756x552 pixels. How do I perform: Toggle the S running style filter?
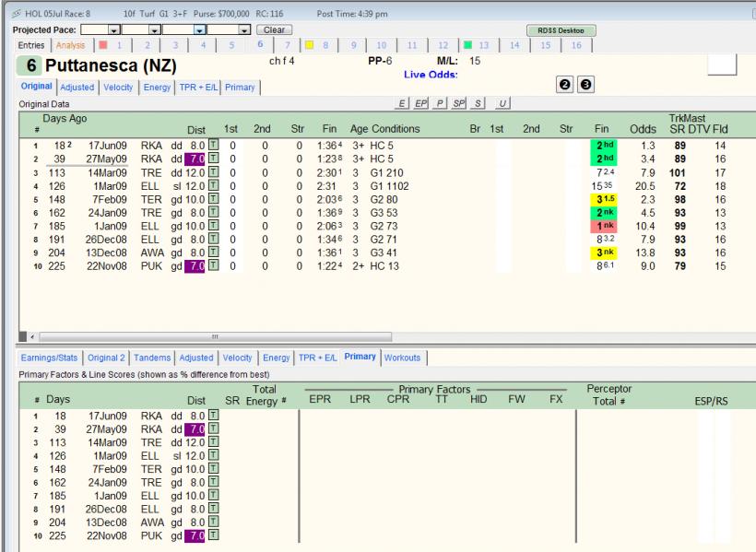478,103
